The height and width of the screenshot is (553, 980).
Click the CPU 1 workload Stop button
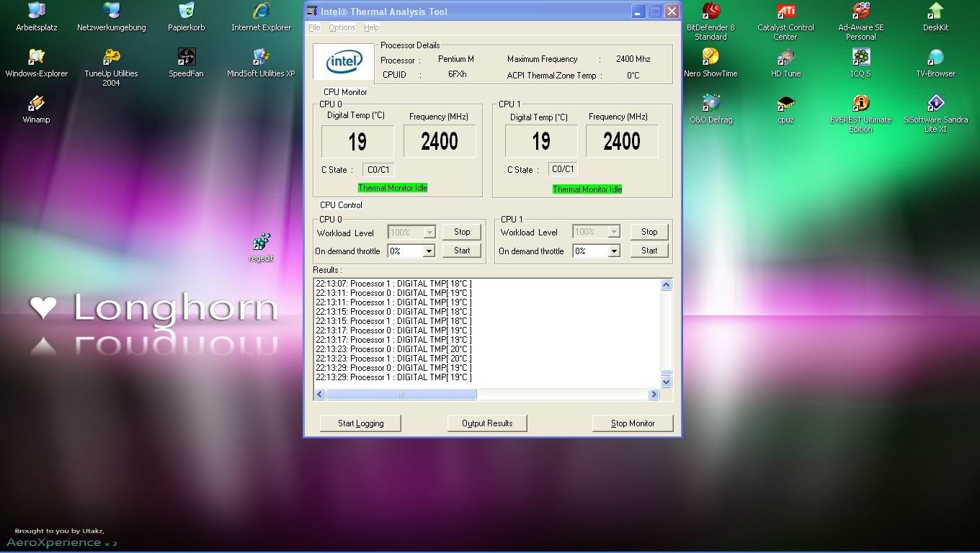[649, 232]
